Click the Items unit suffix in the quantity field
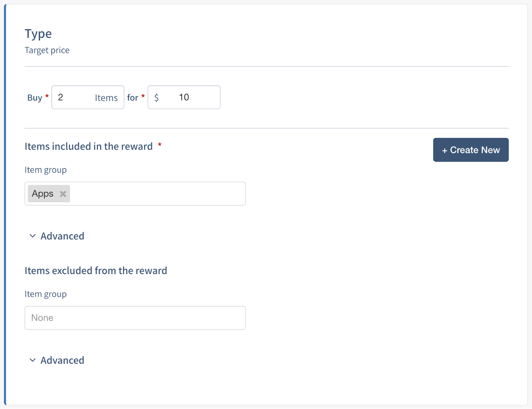This screenshot has width=532, height=409. click(106, 98)
